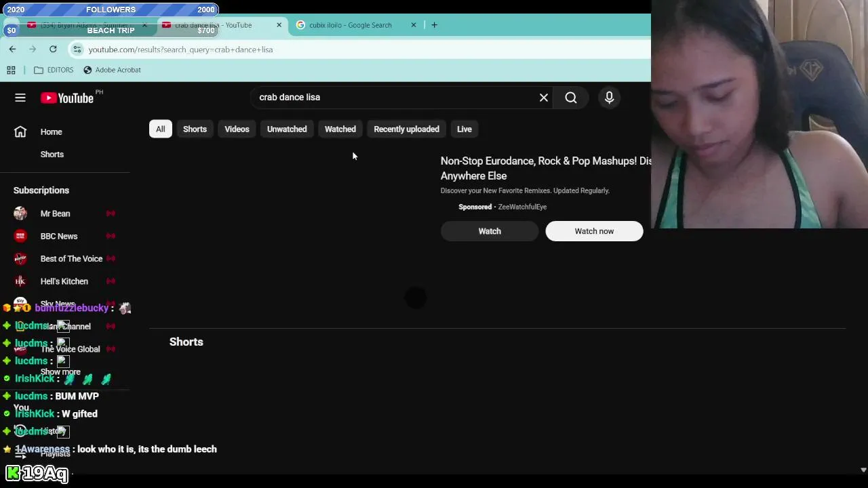The image size is (868, 488).
Task: Go to YouTube home via logo
Action: [66, 98]
